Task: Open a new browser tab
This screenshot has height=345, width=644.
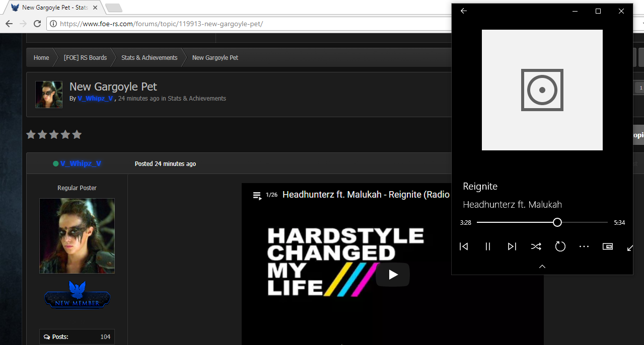Action: pos(114,8)
